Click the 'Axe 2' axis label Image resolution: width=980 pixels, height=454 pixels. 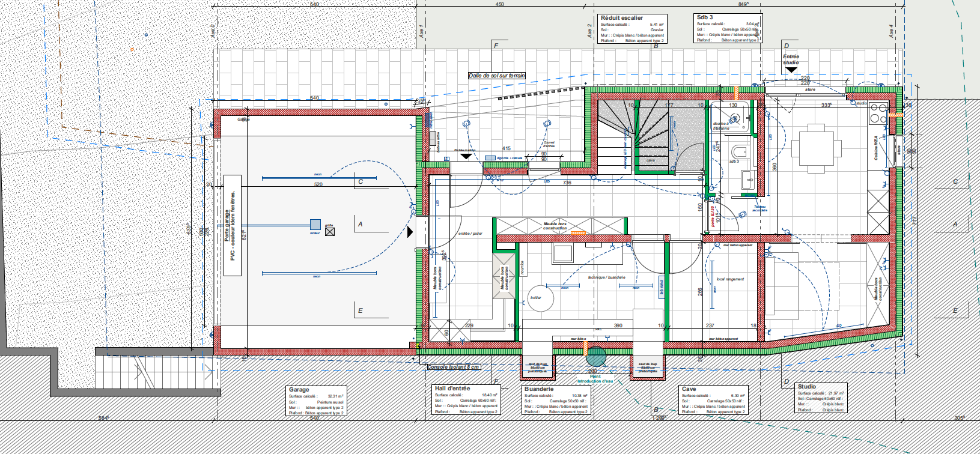589,31
